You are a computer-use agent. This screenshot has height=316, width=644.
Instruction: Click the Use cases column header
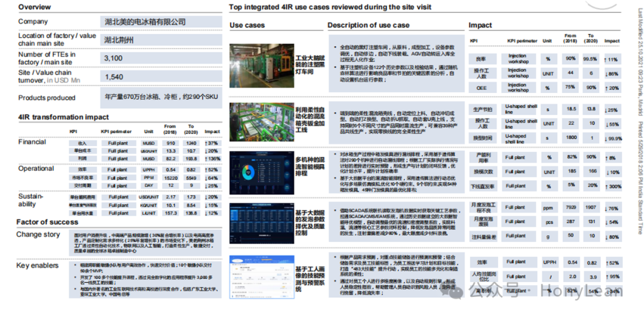[x=247, y=25]
